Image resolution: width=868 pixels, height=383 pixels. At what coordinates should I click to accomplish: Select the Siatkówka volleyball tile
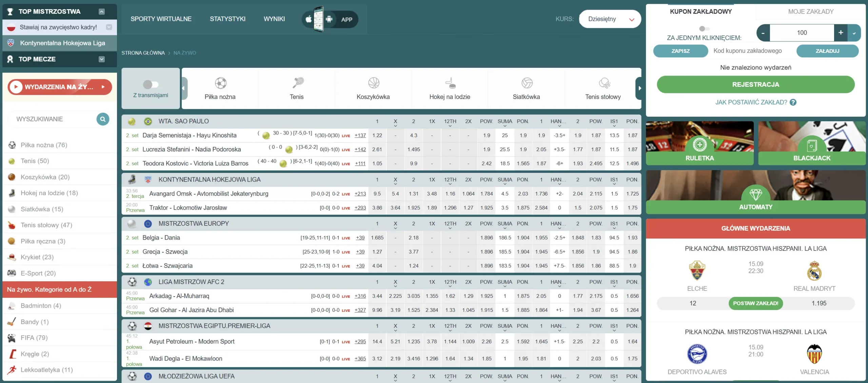(527, 88)
